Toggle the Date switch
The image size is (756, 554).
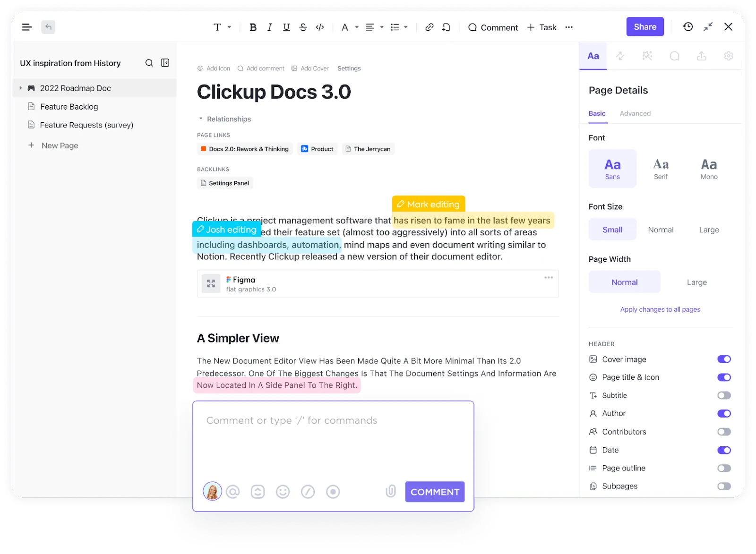coord(724,450)
